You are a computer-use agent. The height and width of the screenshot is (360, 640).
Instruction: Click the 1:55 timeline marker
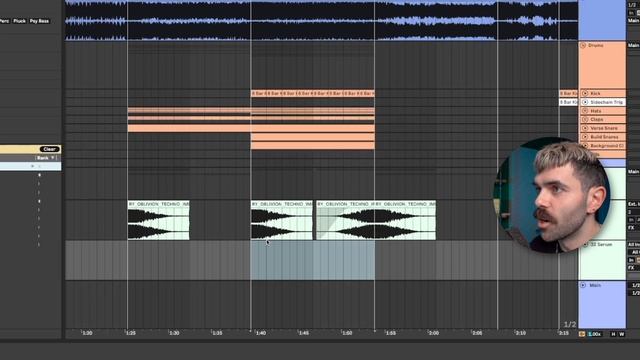(390, 333)
